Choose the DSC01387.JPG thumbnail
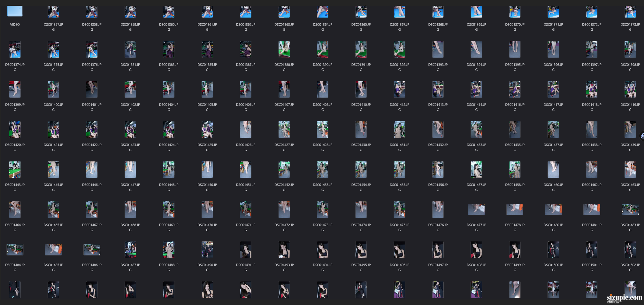 (246, 49)
